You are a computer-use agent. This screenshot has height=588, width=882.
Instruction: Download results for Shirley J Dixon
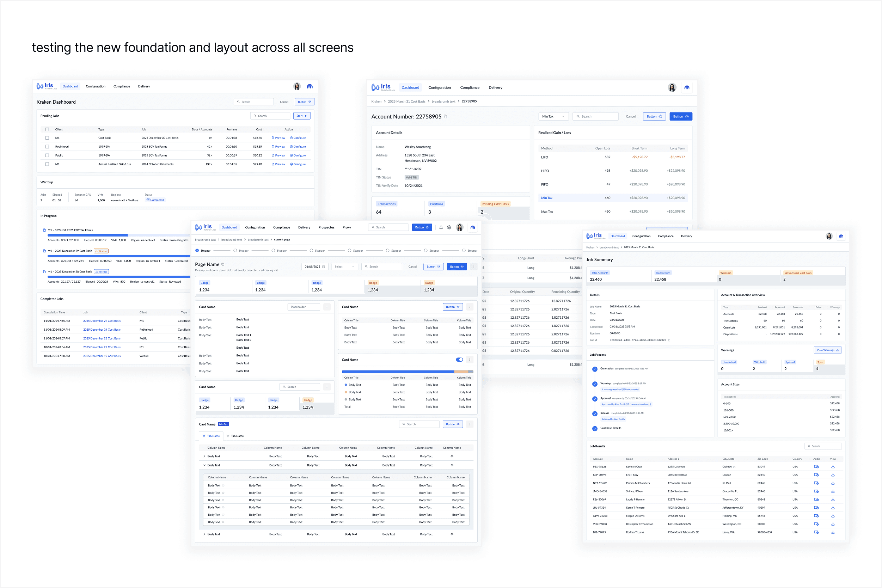pyautogui.click(x=833, y=491)
